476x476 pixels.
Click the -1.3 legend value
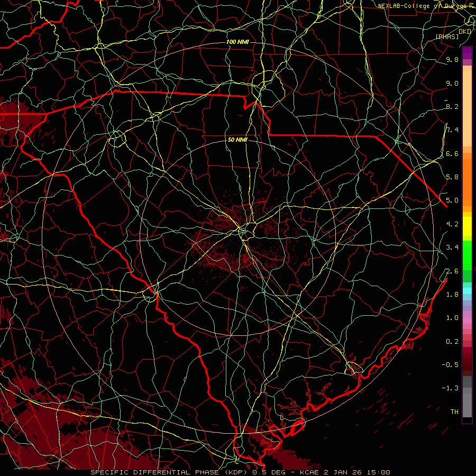pyautogui.click(x=450, y=388)
